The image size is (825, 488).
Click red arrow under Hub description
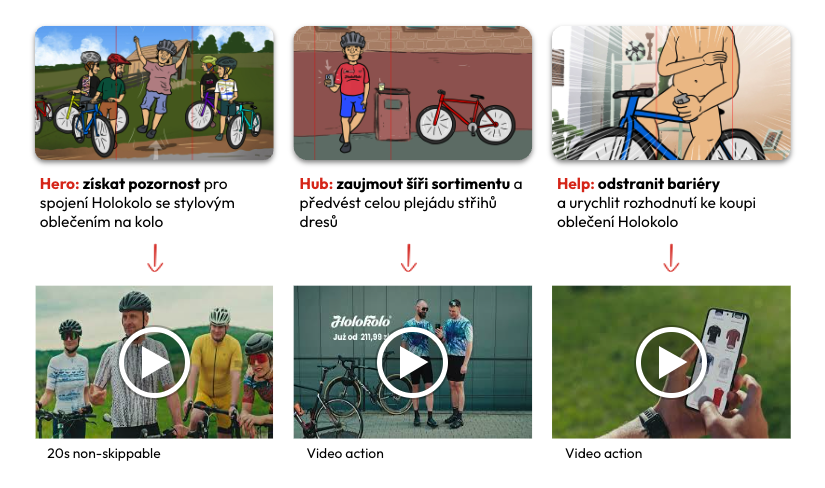[x=409, y=257]
